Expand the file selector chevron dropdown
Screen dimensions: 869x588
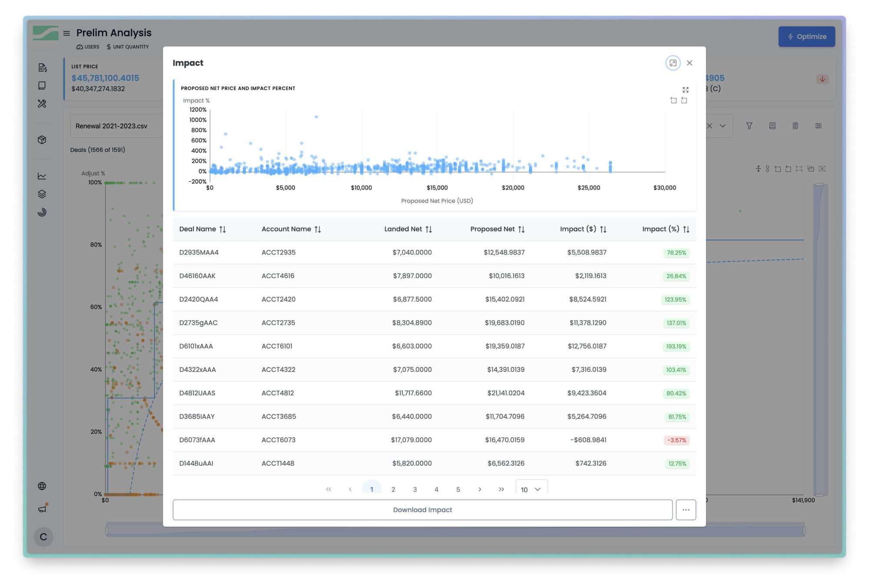(x=723, y=126)
